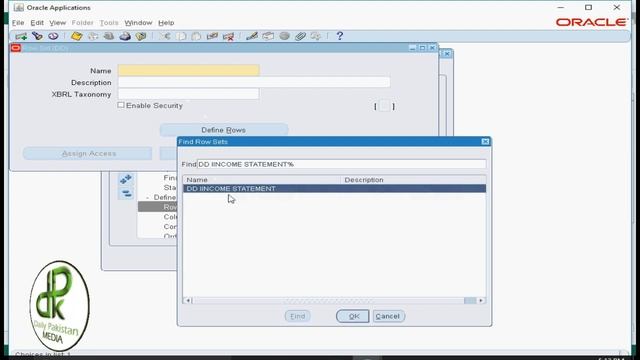Click the Define Rows button
Screen dimensions: 640x360
click(224, 130)
